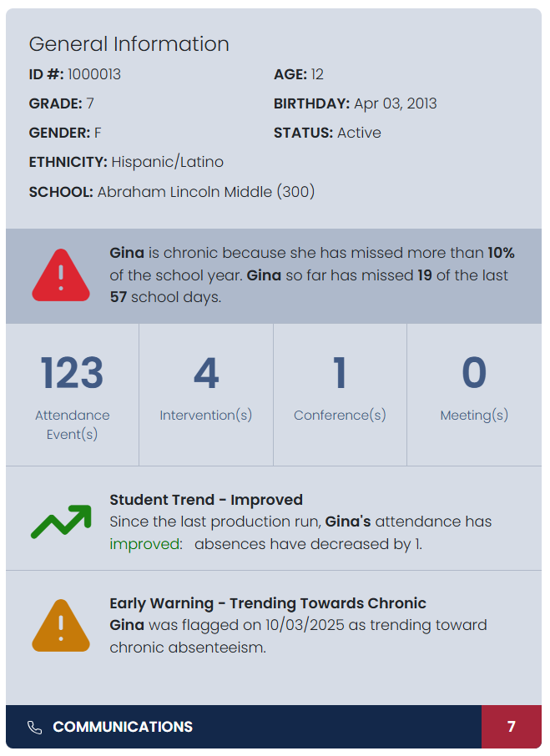The height and width of the screenshot is (756, 550).
Task: Click the student ID number 1000013
Action: point(94,74)
